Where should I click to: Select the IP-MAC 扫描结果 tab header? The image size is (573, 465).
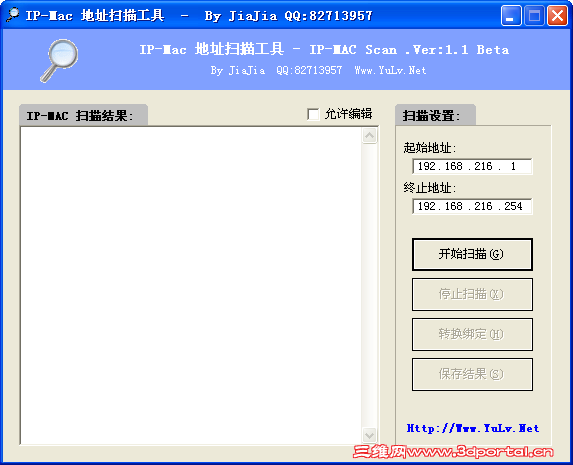coord(83,115)
